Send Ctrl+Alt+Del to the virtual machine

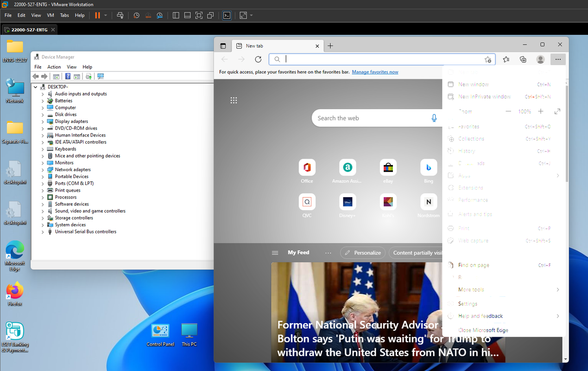coord(120,15)
